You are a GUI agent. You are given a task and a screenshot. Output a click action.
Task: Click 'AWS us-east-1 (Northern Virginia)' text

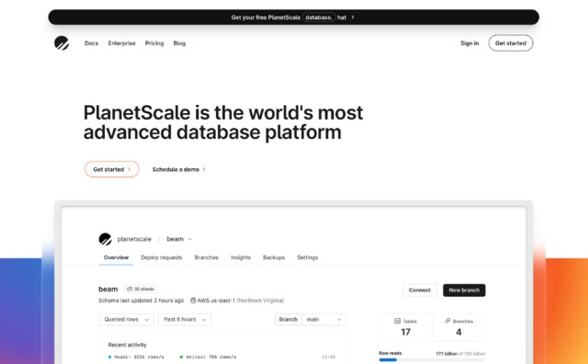(x=241, y=300)
